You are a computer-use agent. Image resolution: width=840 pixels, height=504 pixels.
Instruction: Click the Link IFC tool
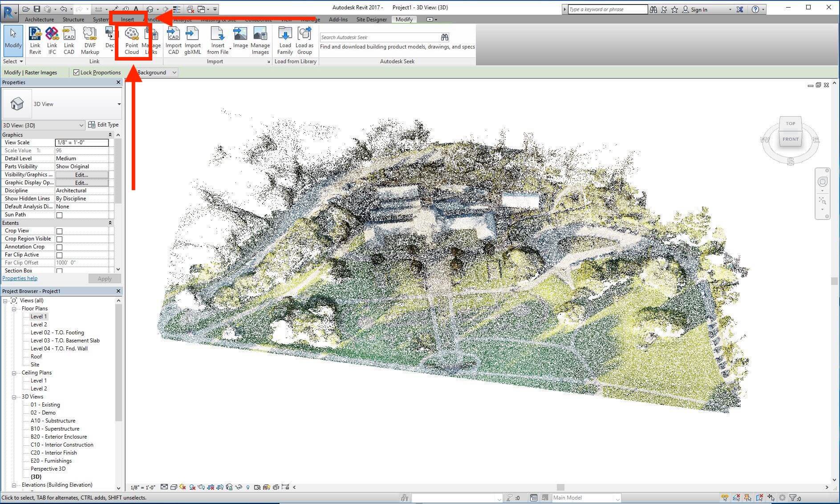pyautogui.click(x=52, y=41)
